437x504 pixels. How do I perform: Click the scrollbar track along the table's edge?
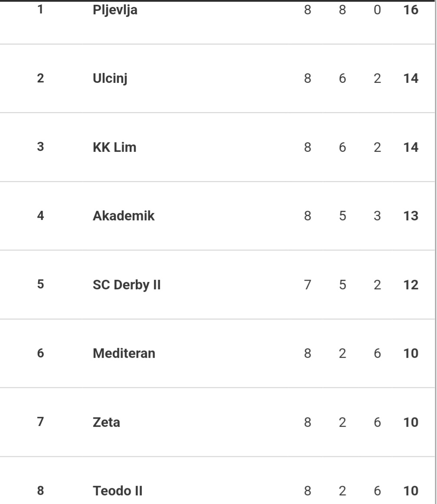pos(436,252)
